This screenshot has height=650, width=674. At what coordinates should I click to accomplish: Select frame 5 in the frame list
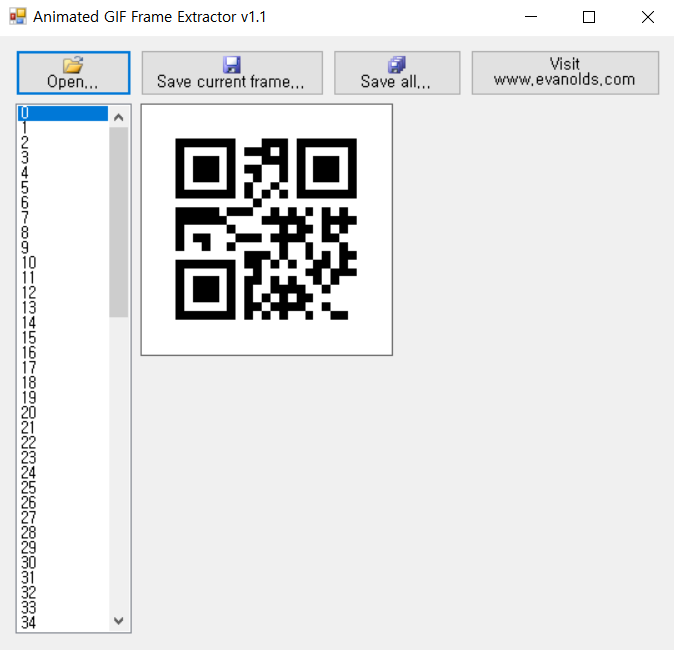(63, 188)
